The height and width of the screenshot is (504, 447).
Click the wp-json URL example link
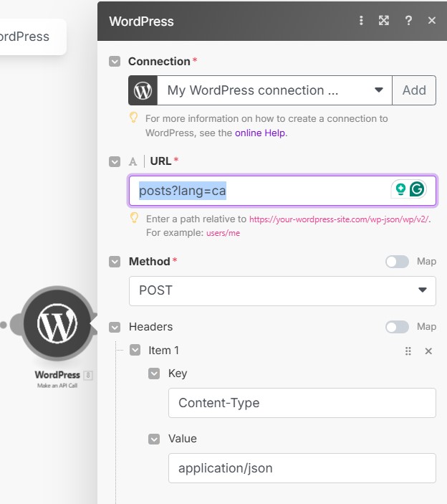point(339,219)
